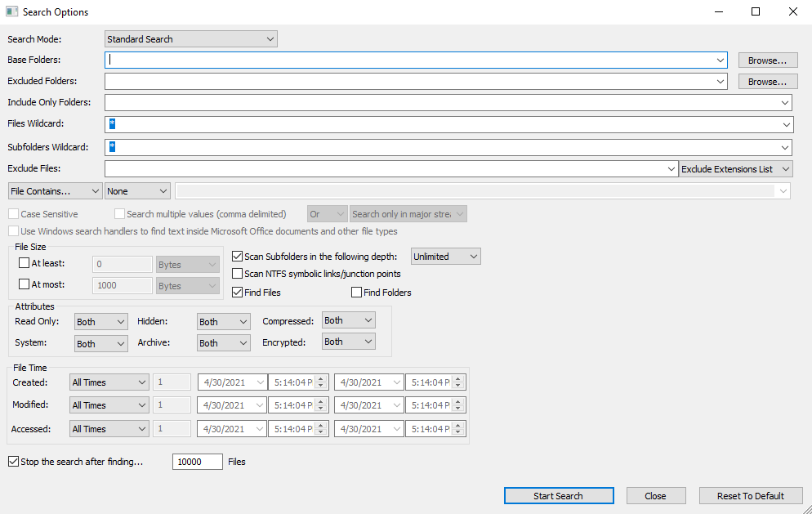Disable Scan Subfolders in following depth
812x514 pixels.
238,257
